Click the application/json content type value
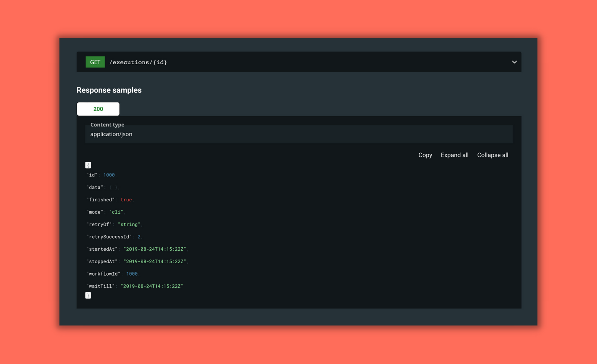This screenshot has width=597, height=364. click(x=111, y=134)
